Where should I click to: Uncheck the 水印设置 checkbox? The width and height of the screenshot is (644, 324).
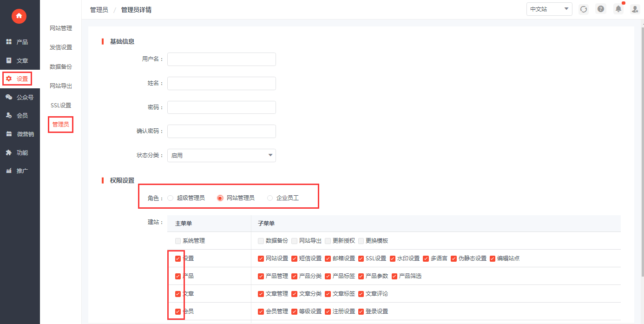coord(393,258)
